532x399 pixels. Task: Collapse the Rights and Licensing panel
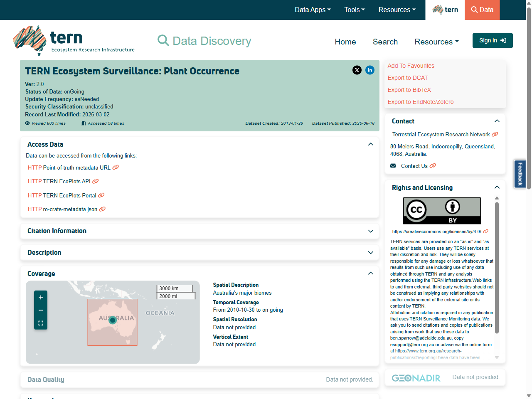497,187
